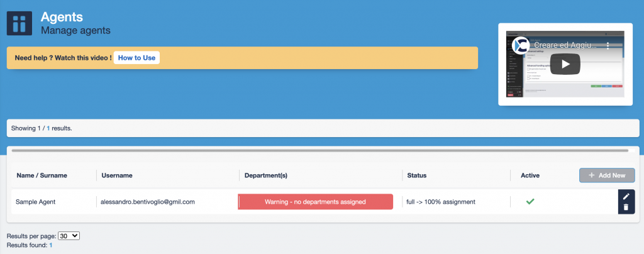Click the 'no departments assigned' warning badge
The image size is (644, 254).
(315, 202)
